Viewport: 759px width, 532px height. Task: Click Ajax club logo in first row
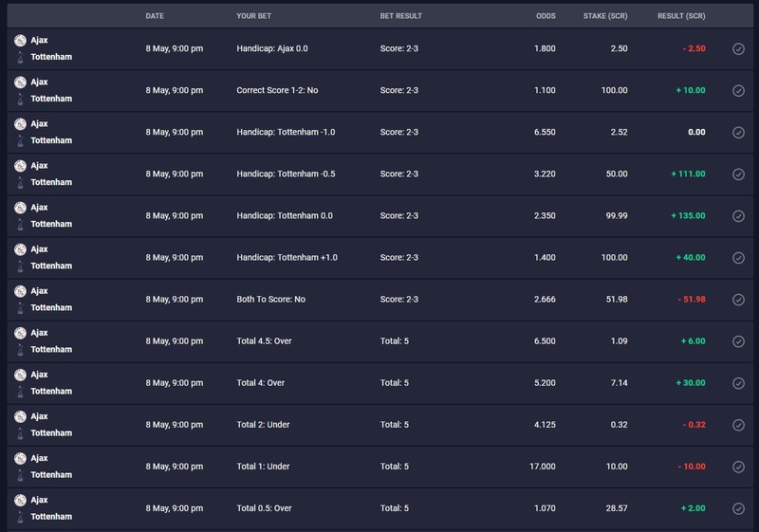[x=20, y=41]
